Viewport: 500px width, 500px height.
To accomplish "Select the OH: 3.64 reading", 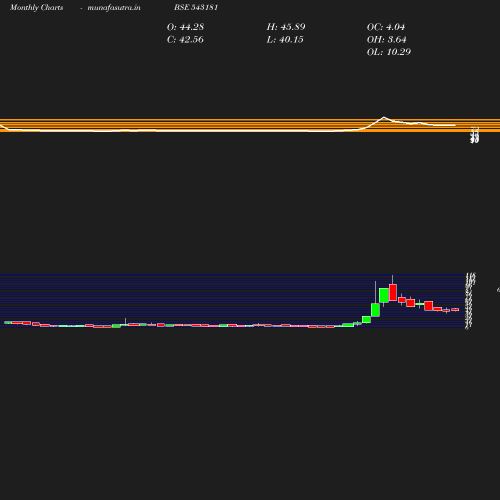I will pos(386,39).
